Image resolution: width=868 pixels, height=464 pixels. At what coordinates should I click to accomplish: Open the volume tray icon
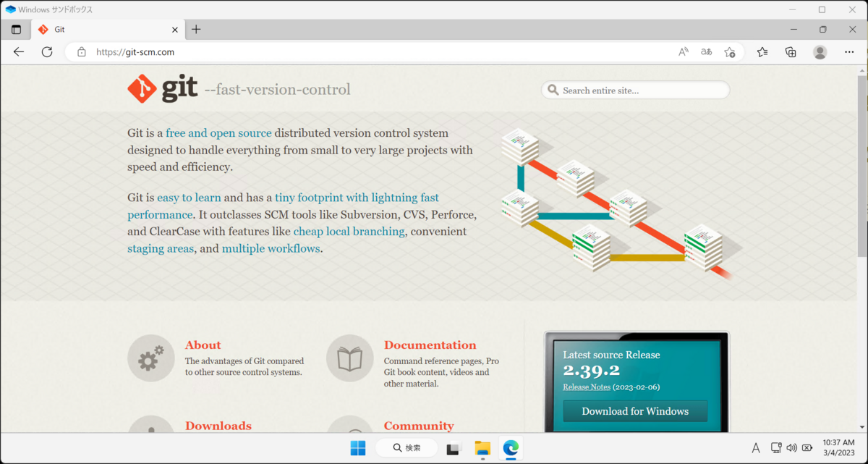pos(791,448)
